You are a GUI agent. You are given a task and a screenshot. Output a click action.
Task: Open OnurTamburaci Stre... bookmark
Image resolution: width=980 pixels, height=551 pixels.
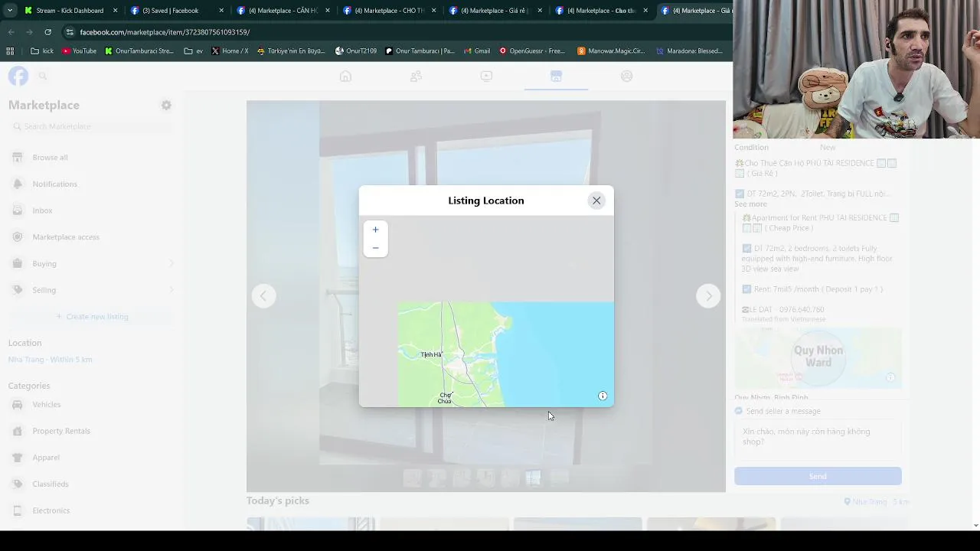(x=139, y=51)
